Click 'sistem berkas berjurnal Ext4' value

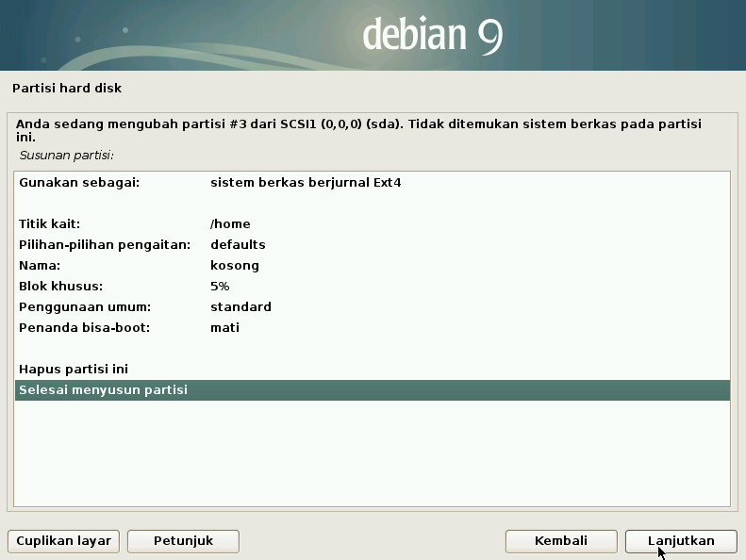306,182
